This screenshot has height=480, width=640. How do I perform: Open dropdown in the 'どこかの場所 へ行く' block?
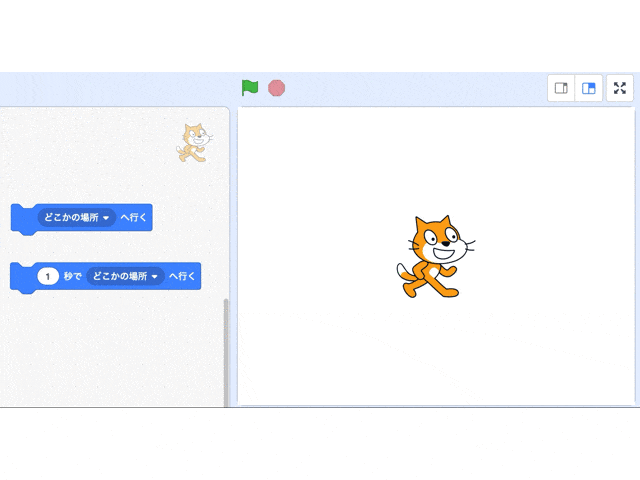tap(77, 218)
